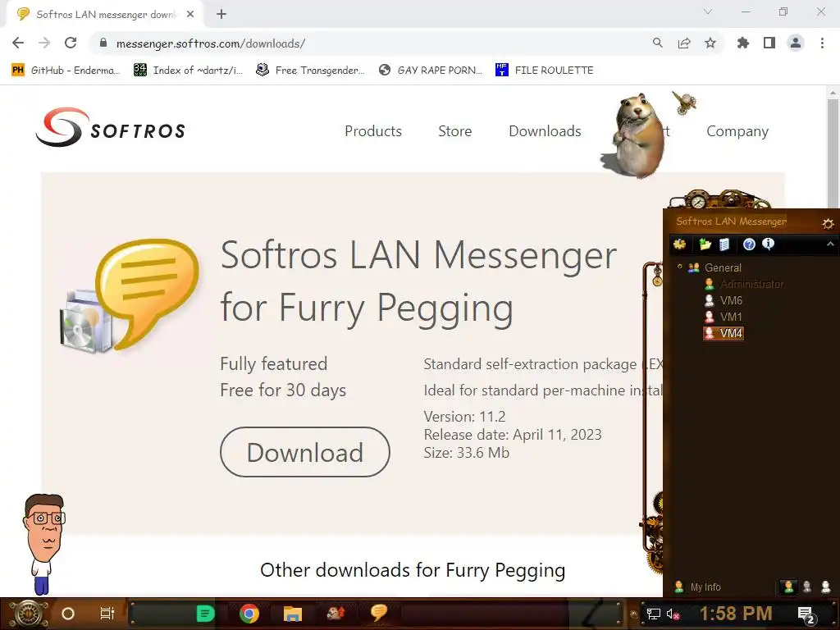Open message history notebook icon in messenger
The width and height of the screenshot is (840, 630).
pos(724,244)
